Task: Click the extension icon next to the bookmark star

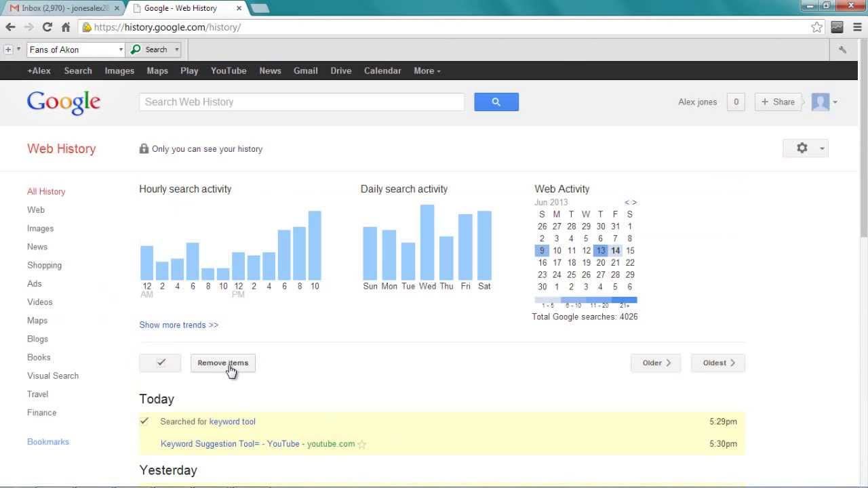Action: point(837,27)
